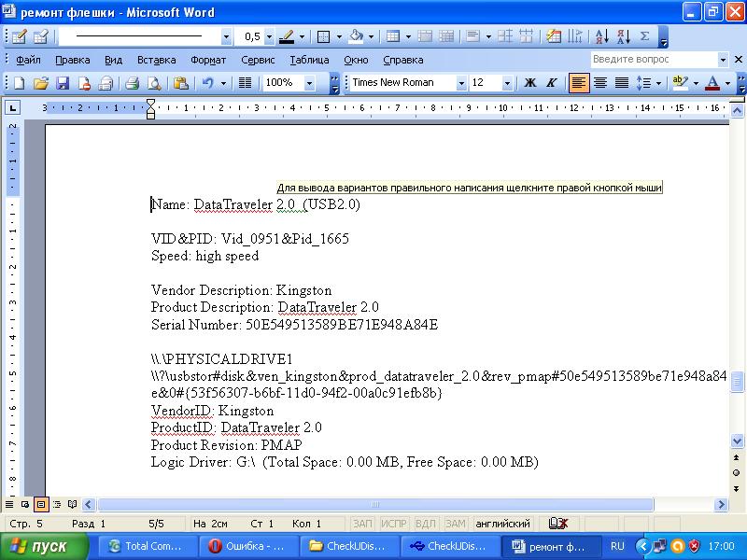This screenshot has height=560, width=747.
Task: Click Distribute Rows Evenly icon
Action: point(504,36)
